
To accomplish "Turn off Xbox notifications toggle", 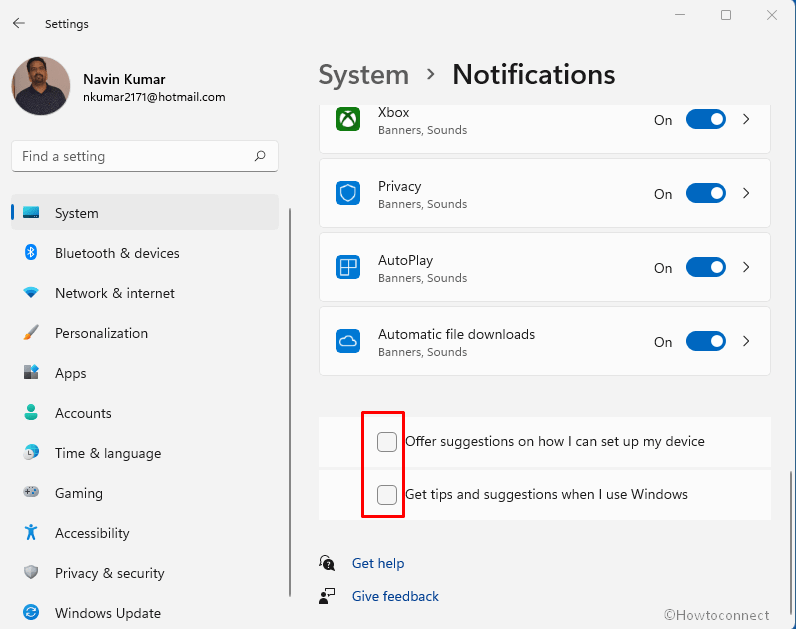I will (706, 119).
